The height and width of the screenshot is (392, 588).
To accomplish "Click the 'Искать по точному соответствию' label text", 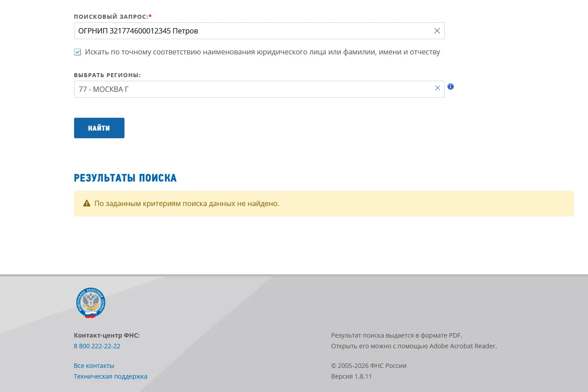I will coord(262,52).
